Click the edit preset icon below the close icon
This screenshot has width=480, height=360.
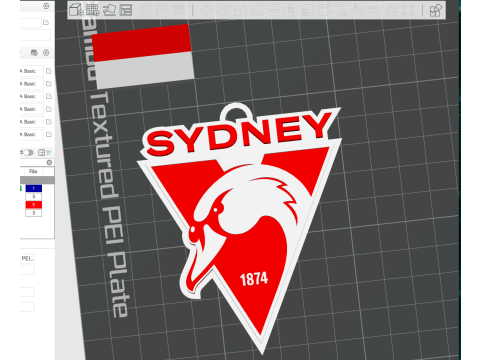tap(46, 22)
